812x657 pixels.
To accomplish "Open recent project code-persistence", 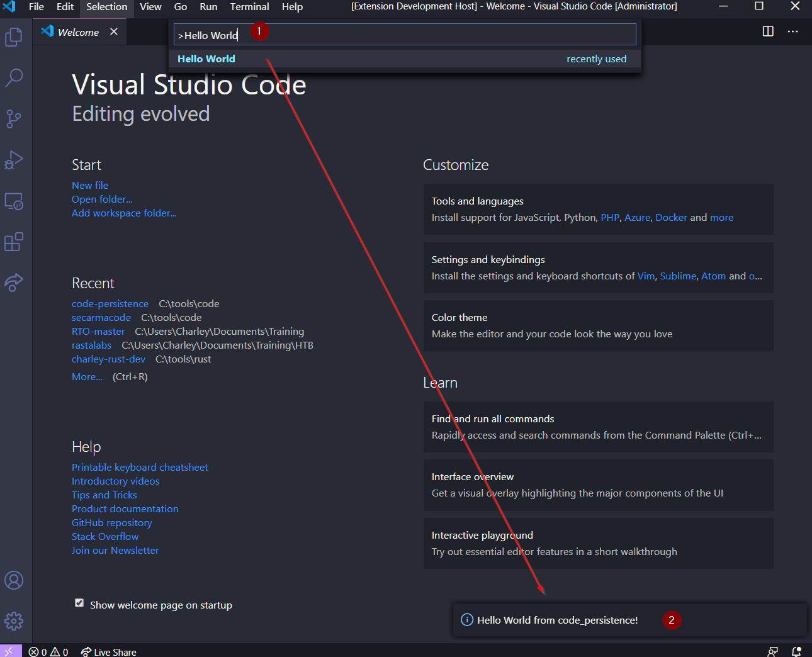I will (x=110, y=304).
